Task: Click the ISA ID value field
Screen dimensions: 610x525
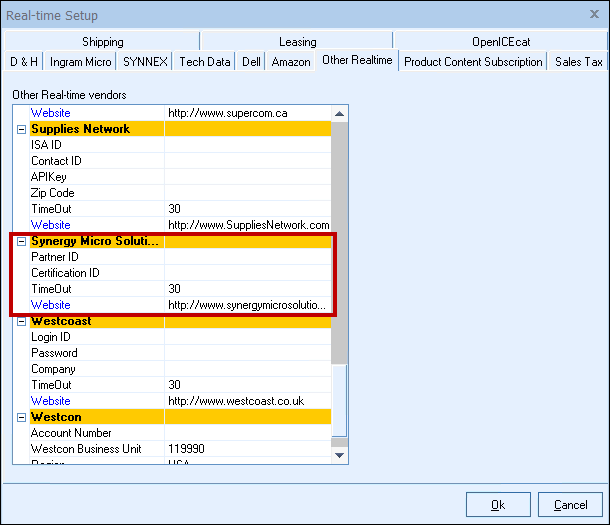Action: [248, 145]
